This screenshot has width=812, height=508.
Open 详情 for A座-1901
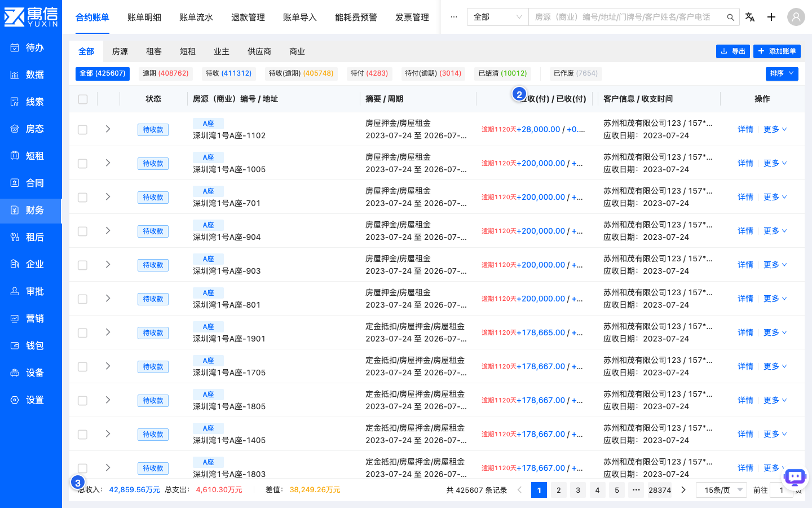[x=745, y=332]
